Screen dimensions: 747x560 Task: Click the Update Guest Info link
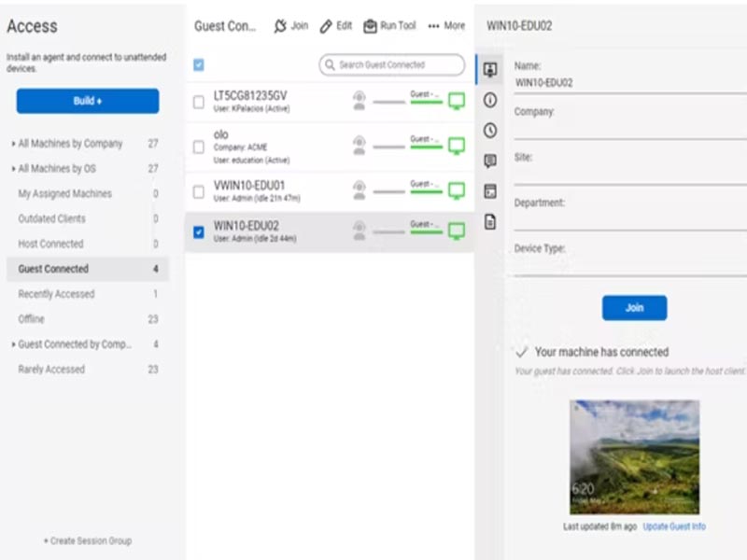click(x=674, y=527)
